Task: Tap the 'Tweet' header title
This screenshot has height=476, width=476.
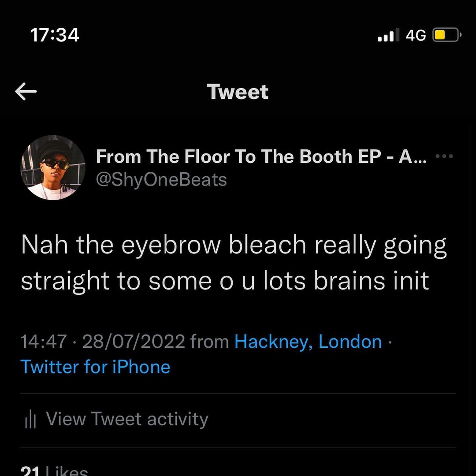Action: [238, 92]
